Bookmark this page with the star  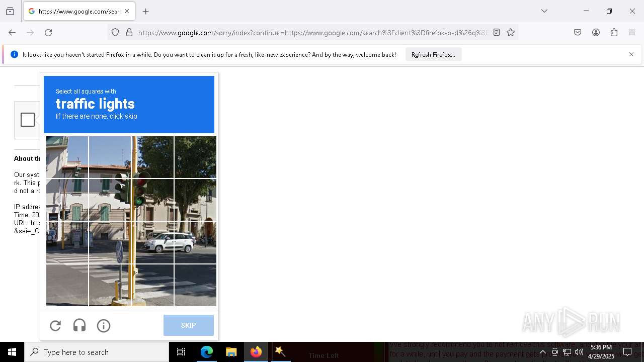[x=511, y=33]
